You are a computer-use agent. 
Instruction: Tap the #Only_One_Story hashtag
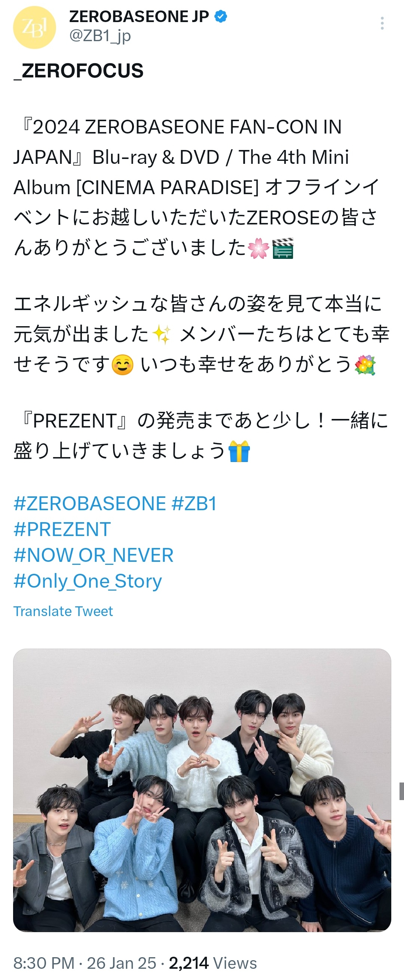(x=88, y=581)
